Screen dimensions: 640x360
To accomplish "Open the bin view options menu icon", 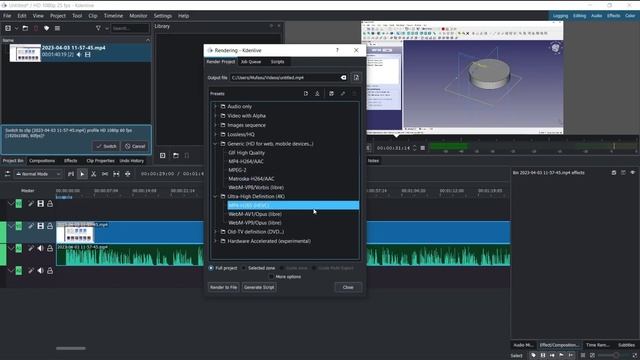I will click(58, 28).
